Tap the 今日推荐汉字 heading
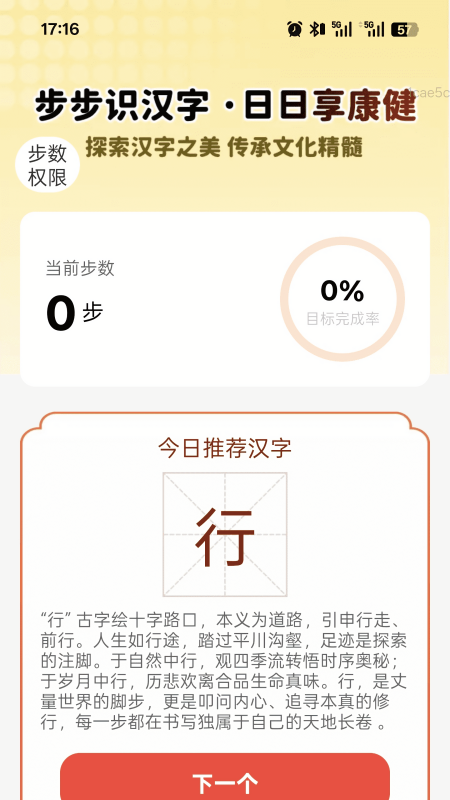Viewport: 450px width, 800px height. click(225, 448)
